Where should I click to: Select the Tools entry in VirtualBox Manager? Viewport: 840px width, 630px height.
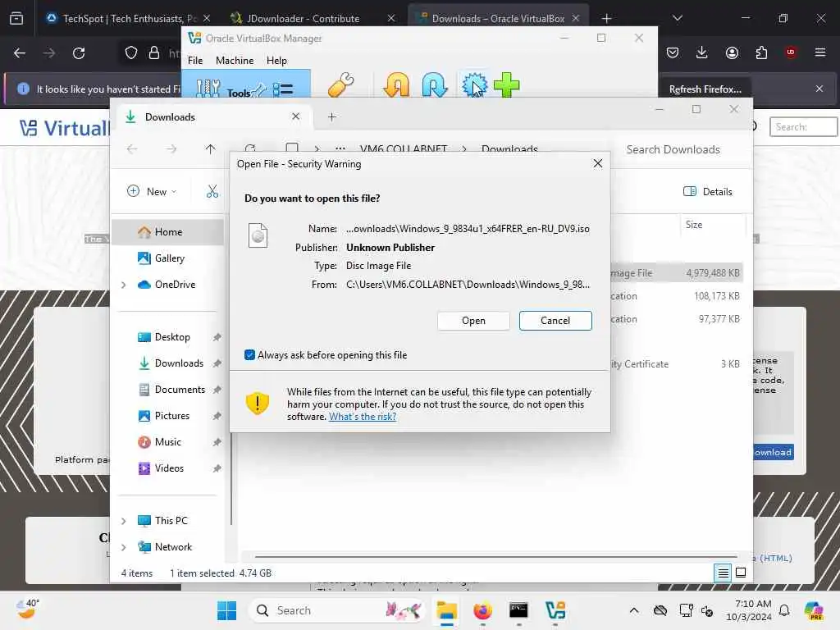click(x=246, y=85)
